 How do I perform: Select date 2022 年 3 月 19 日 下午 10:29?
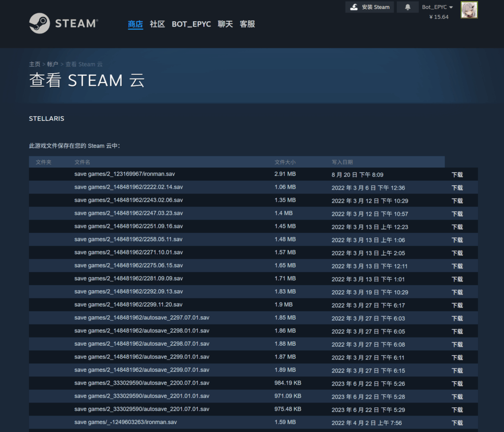(x=370, y=293)
